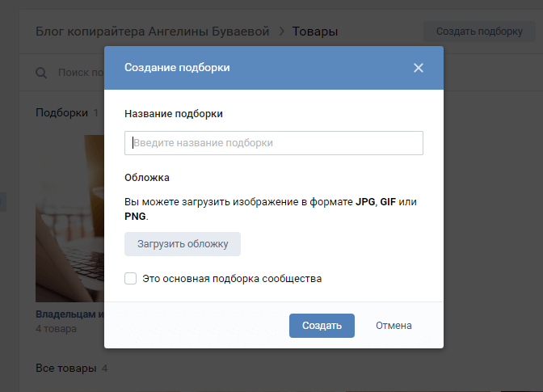This screenshot has width=543, height=392.
Task: Click the Все товары section heading
Action: tap(65, 369)
